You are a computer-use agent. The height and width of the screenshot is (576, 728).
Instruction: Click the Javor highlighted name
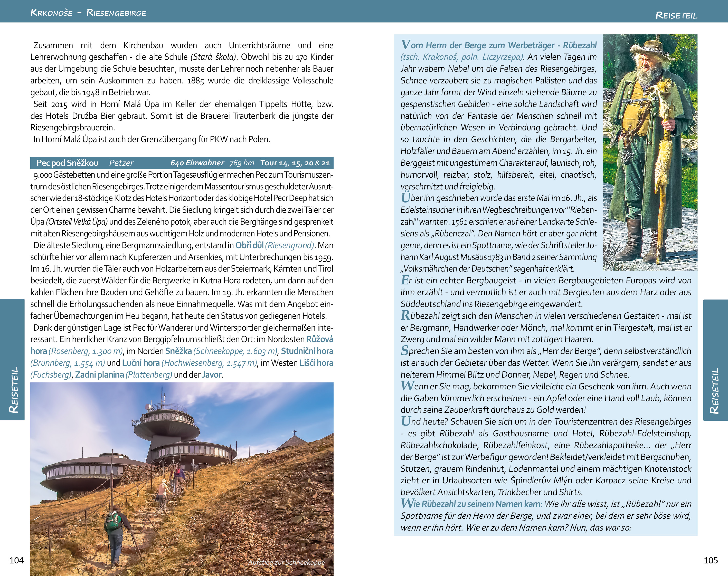coord(212,375)
